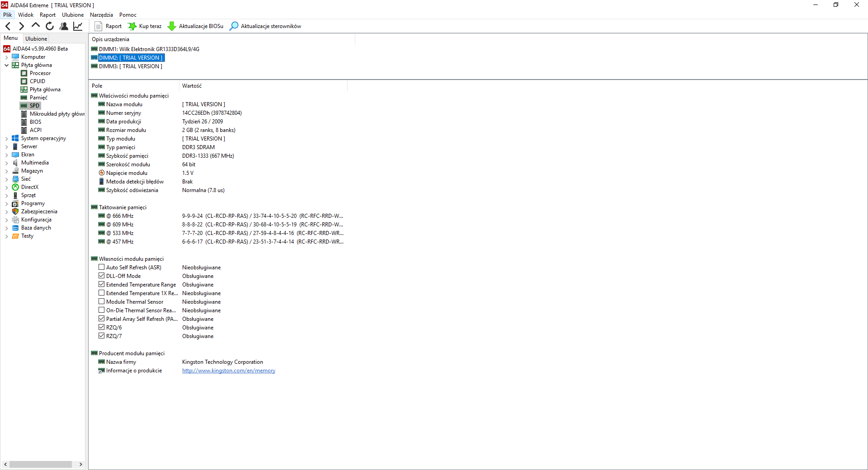Expand the Komputer tree node
Screen dimensions: 868x470
[6, 57]
